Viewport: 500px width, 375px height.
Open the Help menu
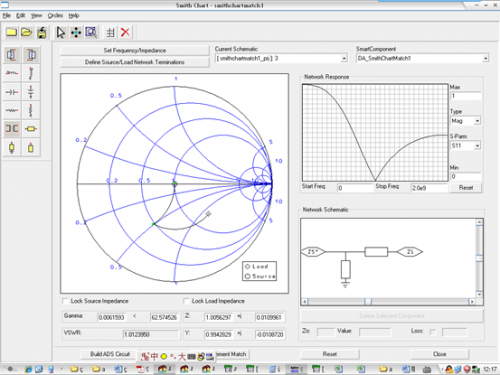[74, 15]
